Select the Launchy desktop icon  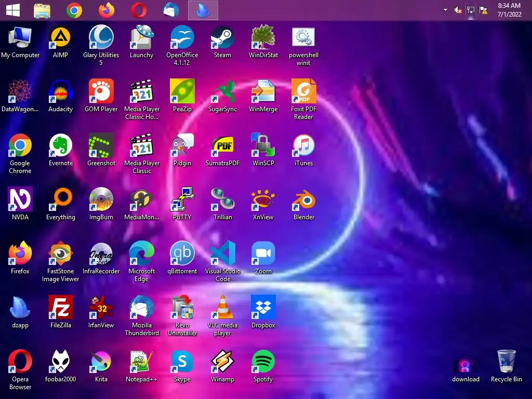click(141, 37)
